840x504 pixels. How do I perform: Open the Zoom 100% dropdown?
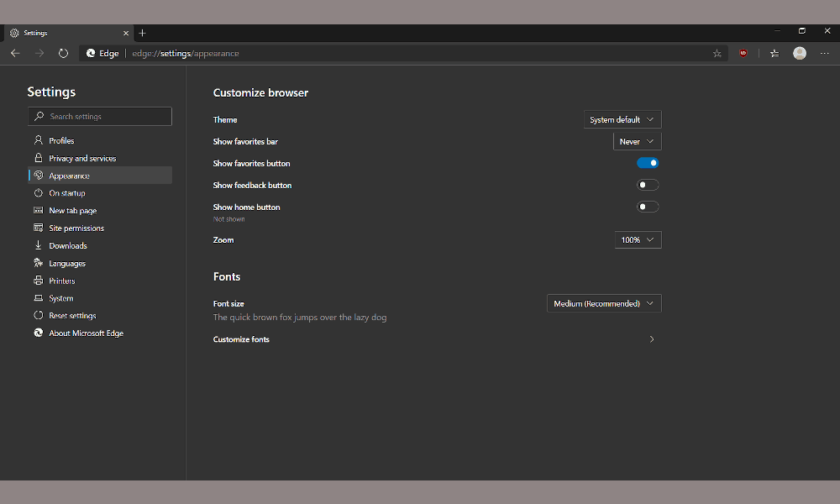[x=638, y=240]
